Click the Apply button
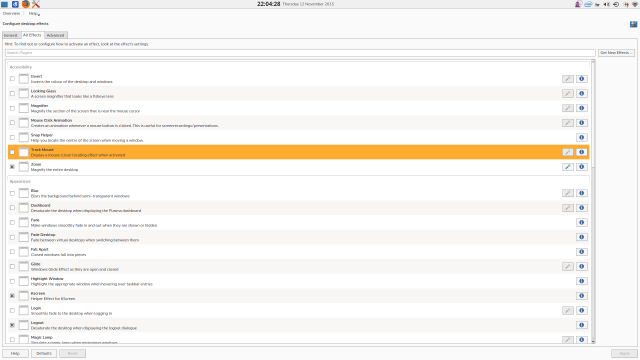 coord(624,353)
